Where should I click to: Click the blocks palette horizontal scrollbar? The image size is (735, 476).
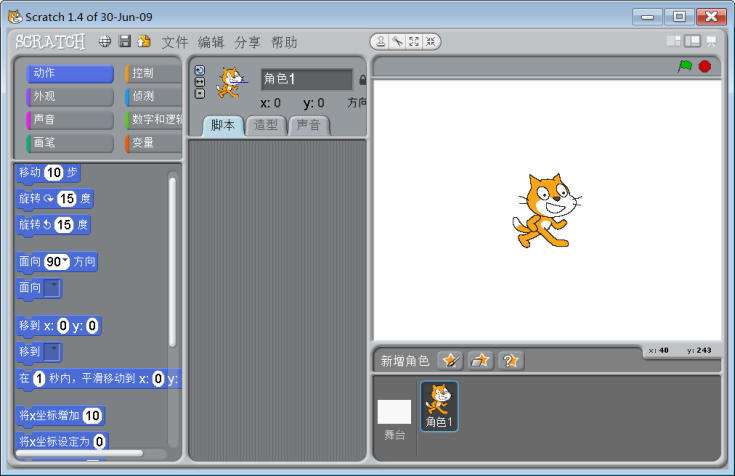(x=79, y=453)
